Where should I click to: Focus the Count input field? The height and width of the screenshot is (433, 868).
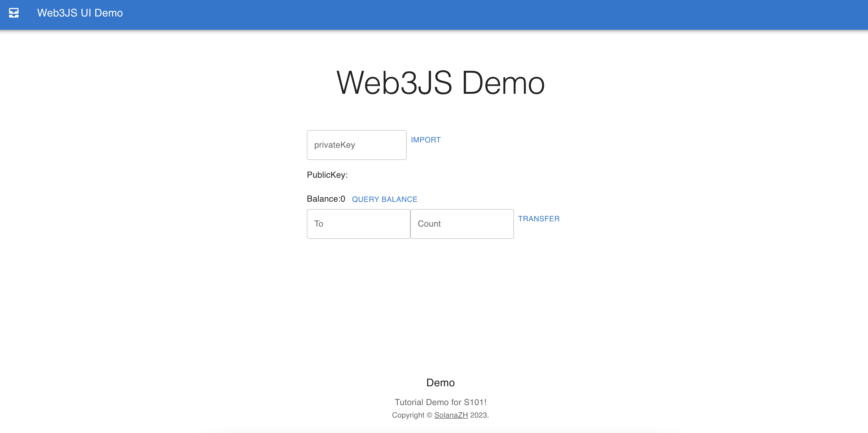462,224
